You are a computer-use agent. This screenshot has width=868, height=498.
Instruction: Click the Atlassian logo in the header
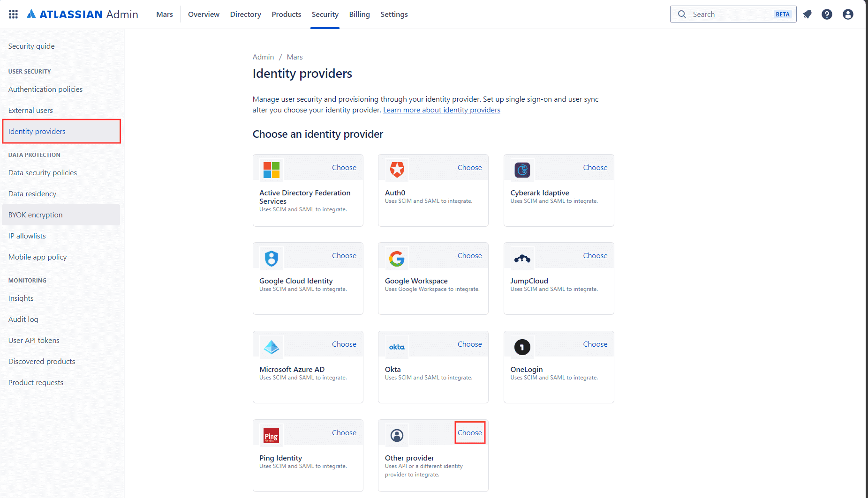point(31,14)
